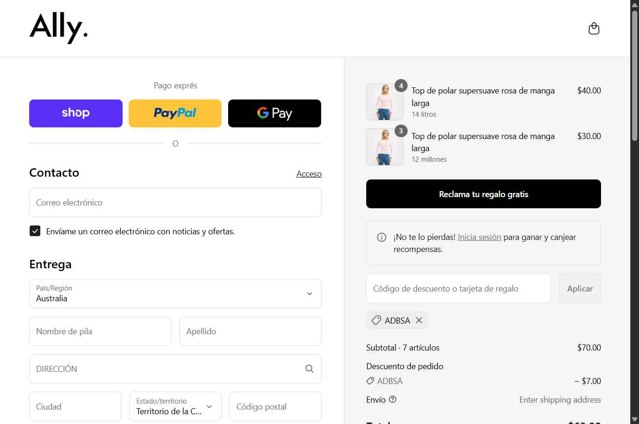Click the Envío help question icon
The width and height of the screenshot is (639, 424).
(392, 400)
